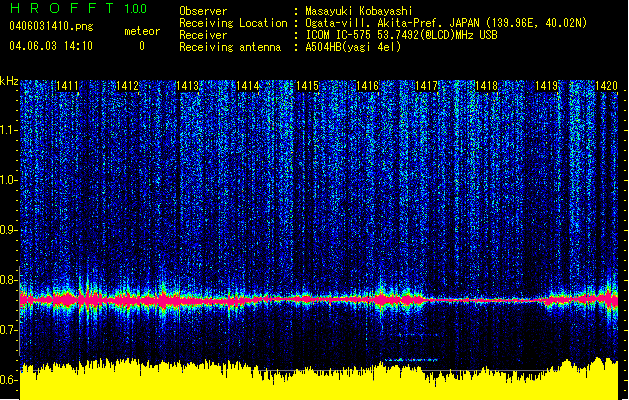Viewport: 629px width, 400px height.
Task: Click the 1418 time marker
Action: click(487, 86)
